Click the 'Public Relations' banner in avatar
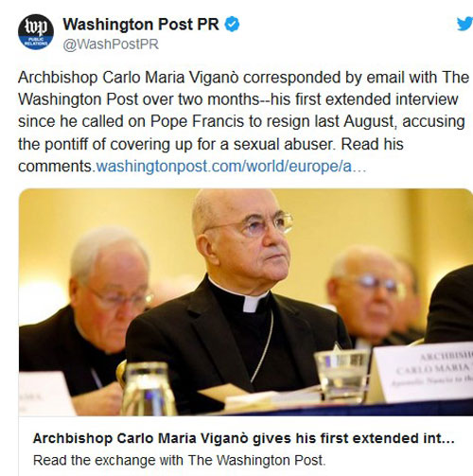 (x=36, y=42)
